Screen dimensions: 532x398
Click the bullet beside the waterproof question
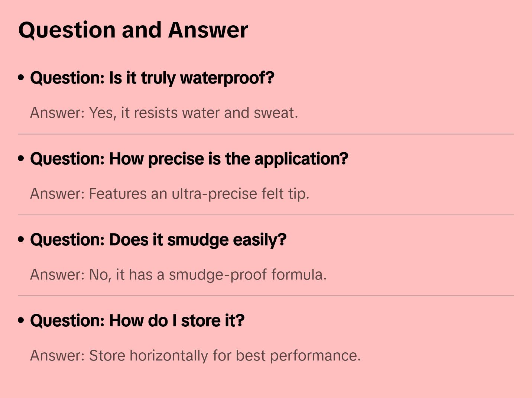[21, 78]
